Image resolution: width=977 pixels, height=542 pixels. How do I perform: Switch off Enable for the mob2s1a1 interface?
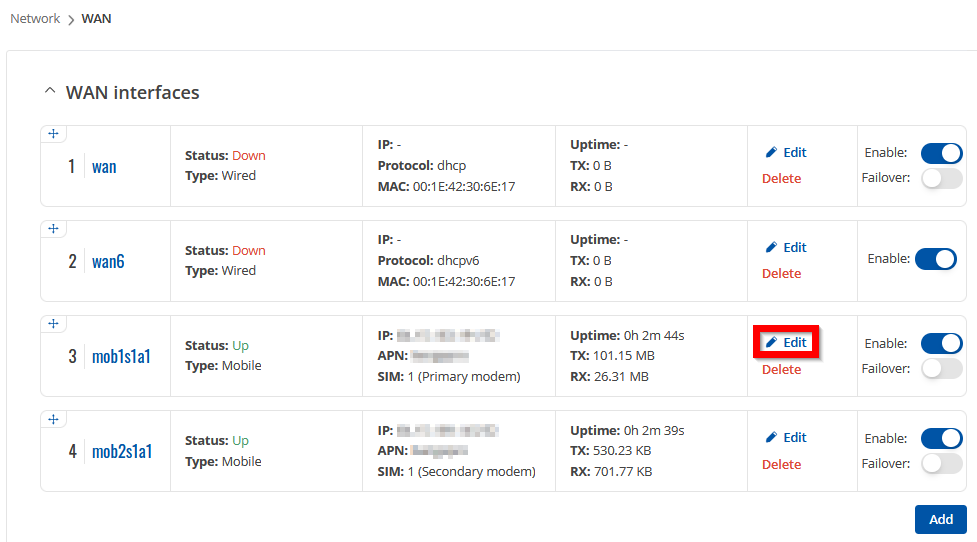(941, 438)
